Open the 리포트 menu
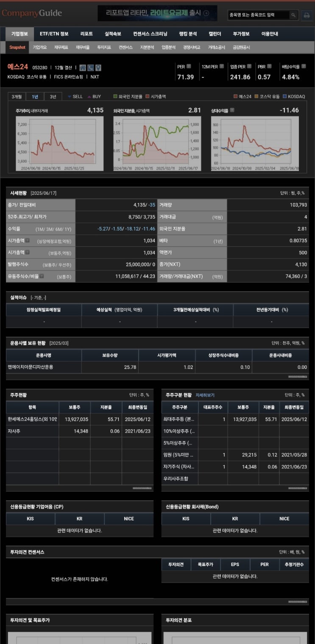This screenshot has width=315, height=644. point(86,34)
